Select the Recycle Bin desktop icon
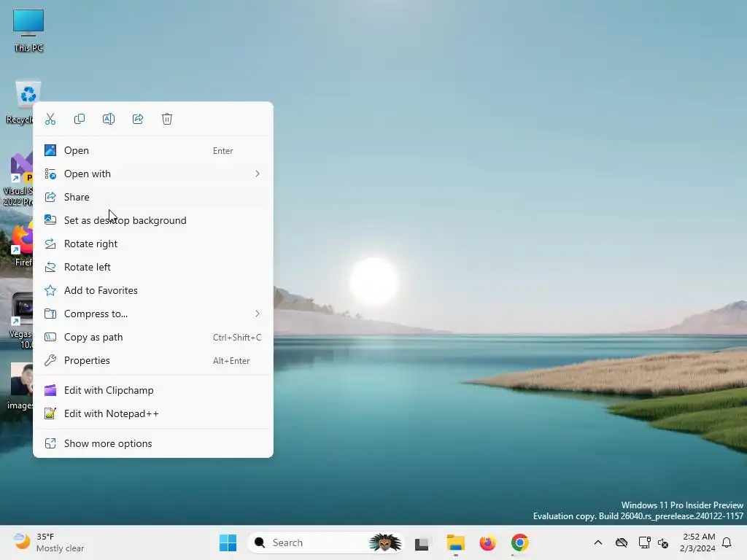 click(20, 102)
